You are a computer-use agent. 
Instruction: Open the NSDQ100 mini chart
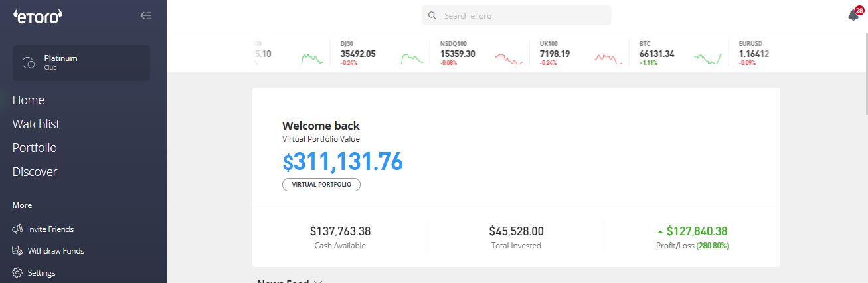tap(509, 58)
